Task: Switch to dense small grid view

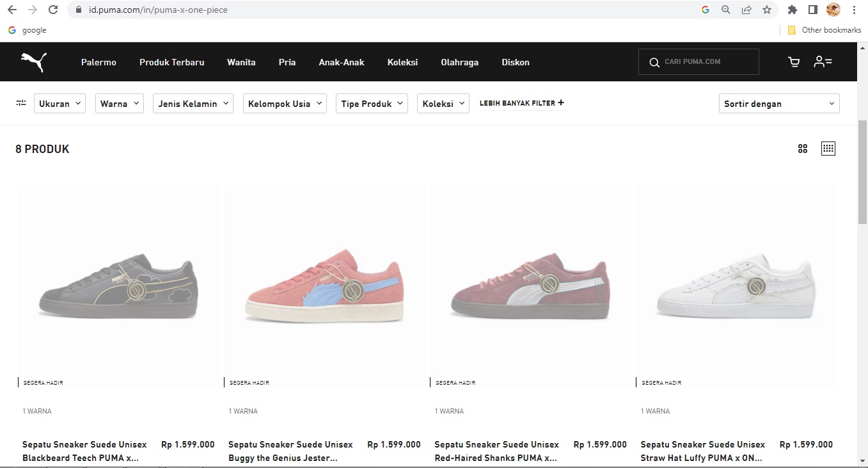Action: pyautogui.click(x=828, y=149)
